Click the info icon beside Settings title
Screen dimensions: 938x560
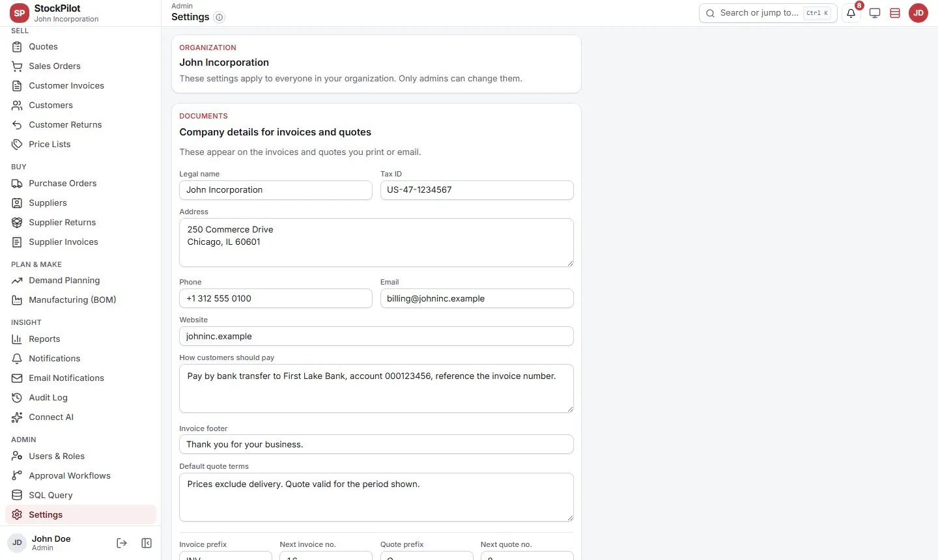pos(220,18)
